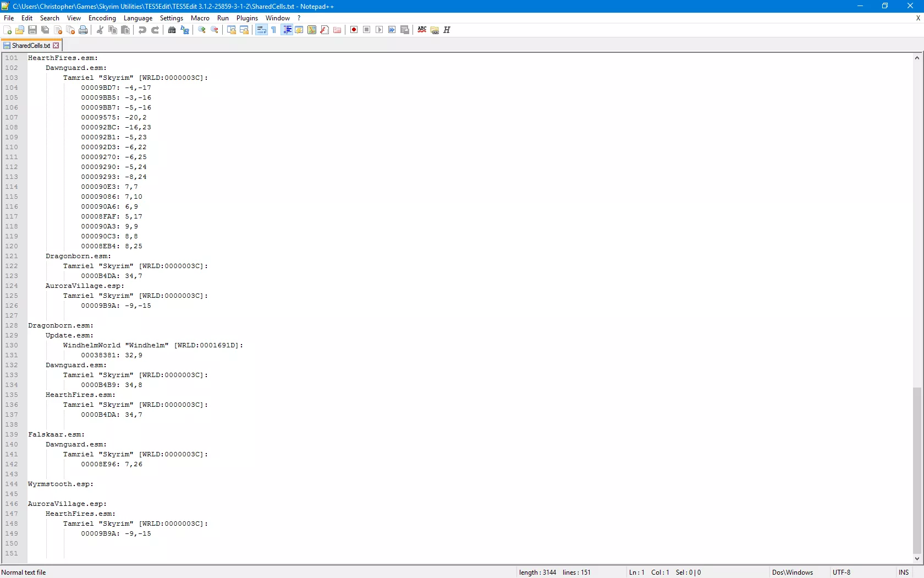
Task: Click UTF-8 encoding in the status bar
Action: click(x=842, y=572)
